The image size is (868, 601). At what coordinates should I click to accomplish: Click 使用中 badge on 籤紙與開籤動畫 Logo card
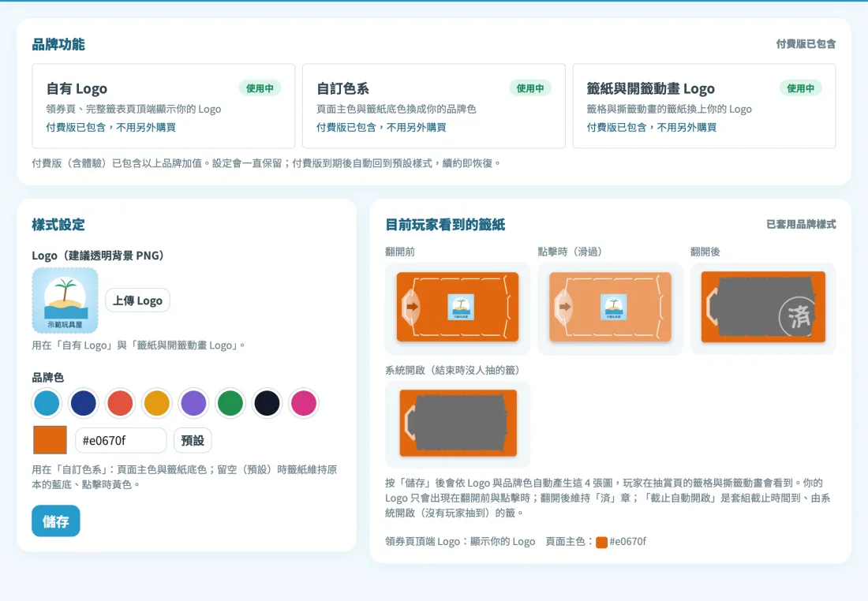point(800,88)
